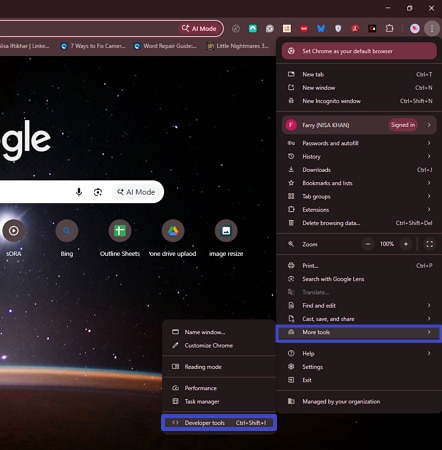Click the black and red square extension icon
Image resolution: width=442 pixels, height=450 pixels.
coord(372,29)
